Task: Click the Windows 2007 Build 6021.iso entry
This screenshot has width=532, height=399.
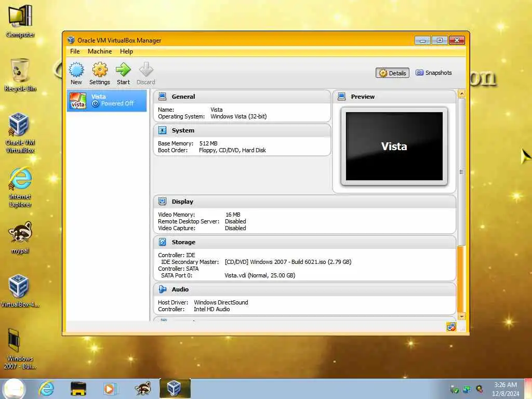Action: point(288,262)
